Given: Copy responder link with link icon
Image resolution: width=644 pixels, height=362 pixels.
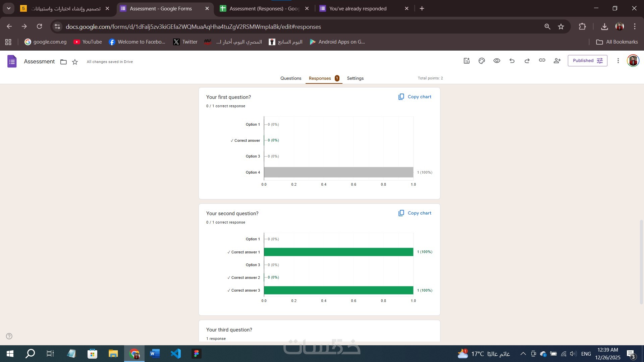Looking at the screenshot, I should tap(542, 60).
